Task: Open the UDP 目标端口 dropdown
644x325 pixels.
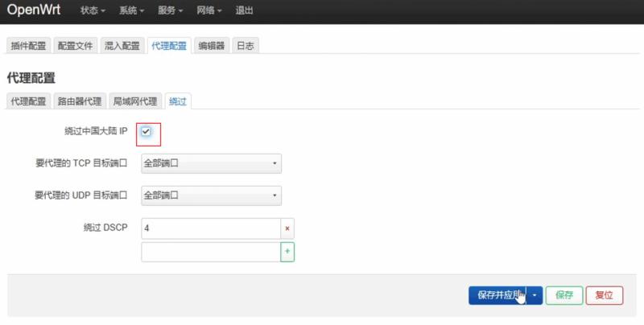Action: [211, 195]
